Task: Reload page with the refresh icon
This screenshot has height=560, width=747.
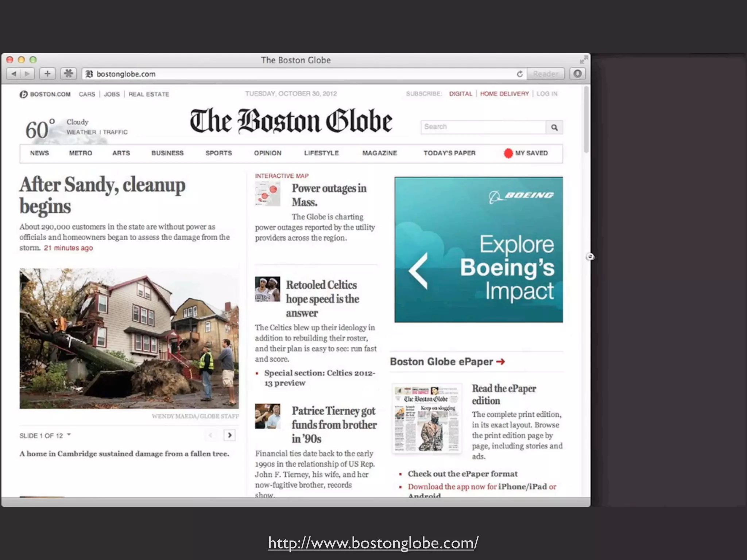Action: [520, 74]
